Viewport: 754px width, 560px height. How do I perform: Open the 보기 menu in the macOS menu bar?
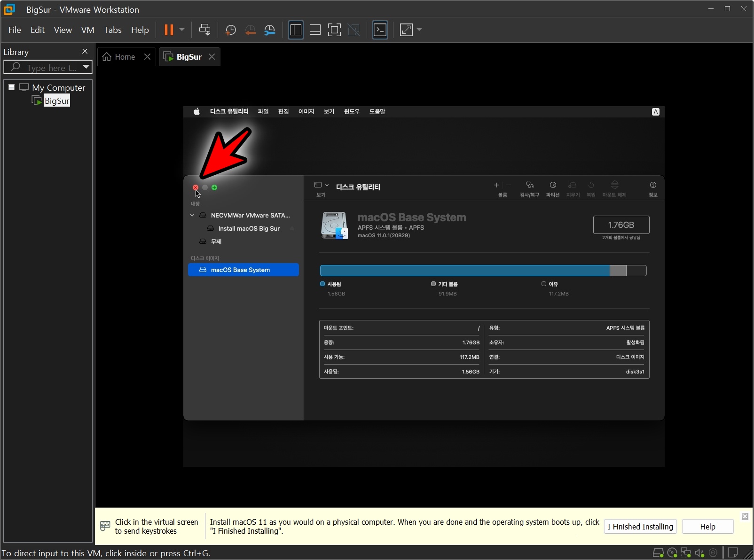[x=329, y=112]
